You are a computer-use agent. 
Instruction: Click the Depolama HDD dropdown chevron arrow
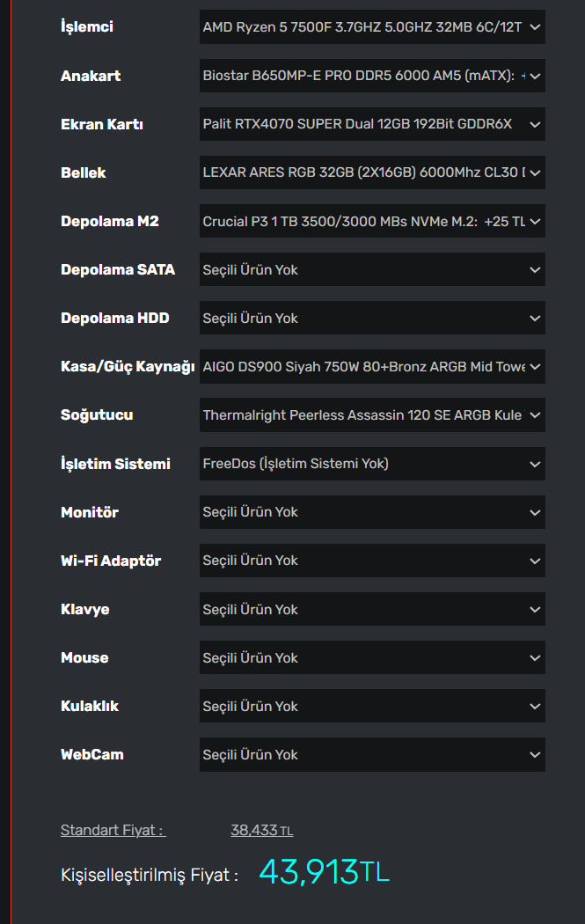[x=535, y=319]
